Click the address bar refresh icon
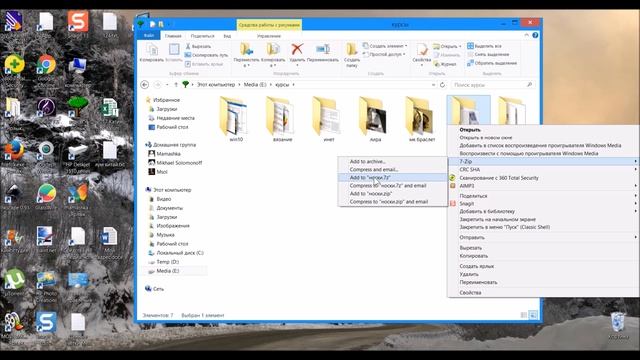The height and width of the screenshot is (360, 640). click(x=442, y=84)
